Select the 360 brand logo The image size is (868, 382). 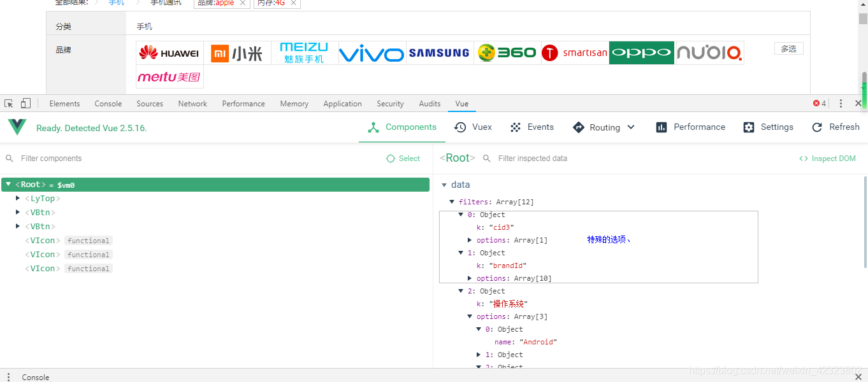(507, 53)
